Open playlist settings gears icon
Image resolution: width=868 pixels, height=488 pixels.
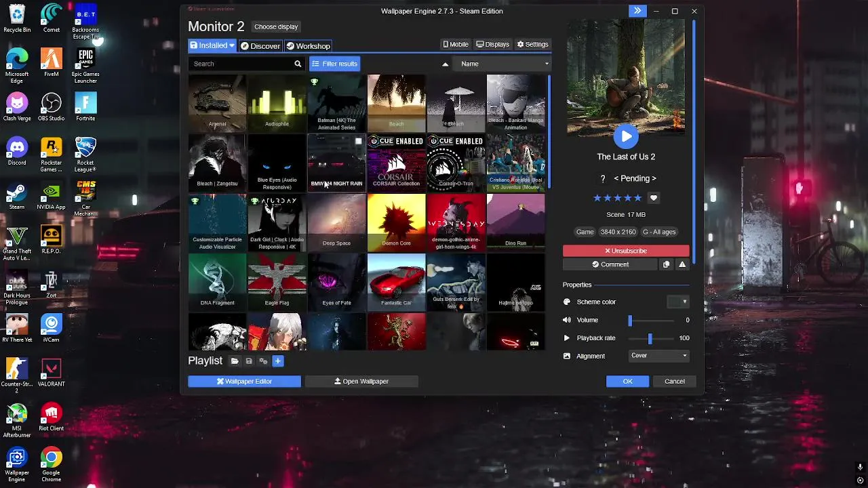point(263,361)
